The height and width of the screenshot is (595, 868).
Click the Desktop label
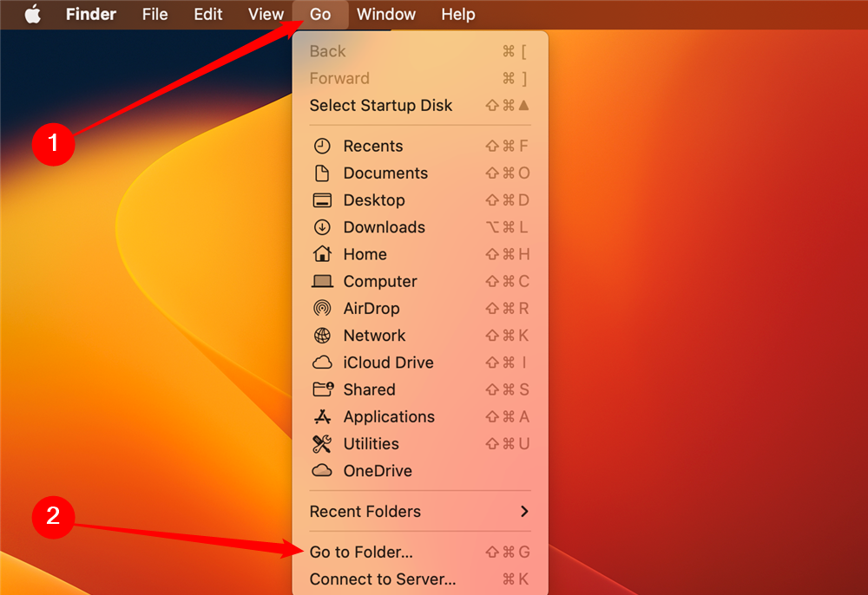click(x=374, y=200)
